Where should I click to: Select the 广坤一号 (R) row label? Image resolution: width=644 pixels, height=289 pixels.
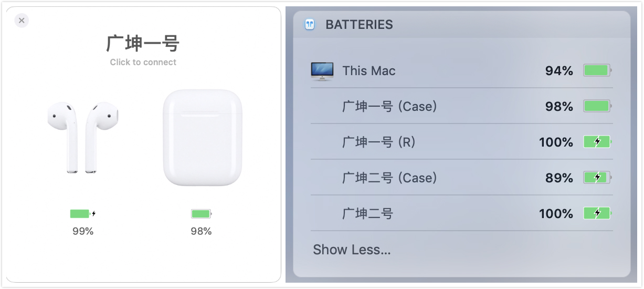(x=378, y=142)
